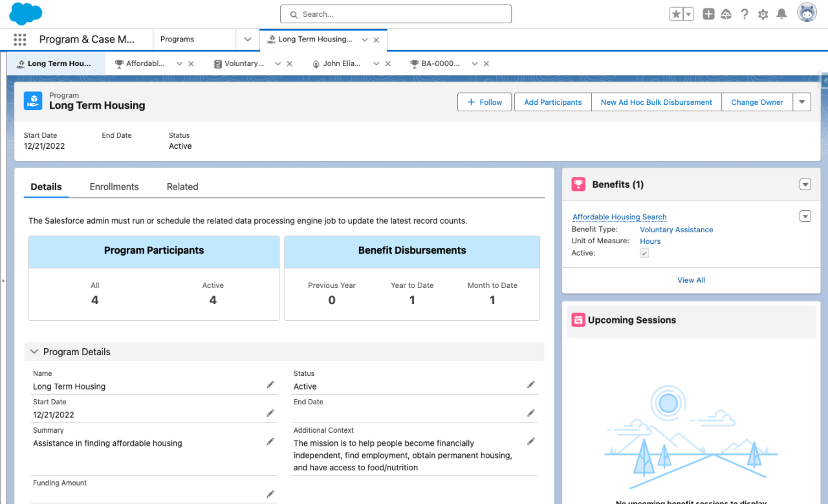Open the Trailhead guidance icon

726,14
